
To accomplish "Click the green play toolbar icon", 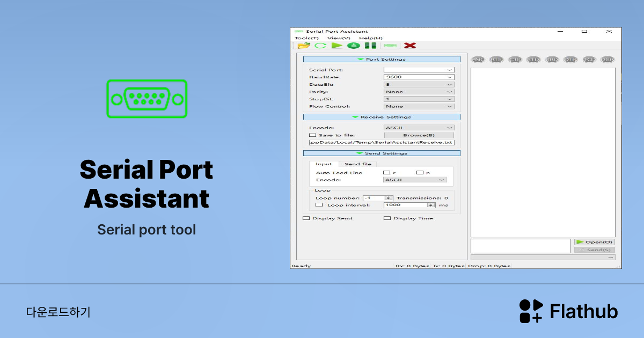I will (x=336, y=46).
